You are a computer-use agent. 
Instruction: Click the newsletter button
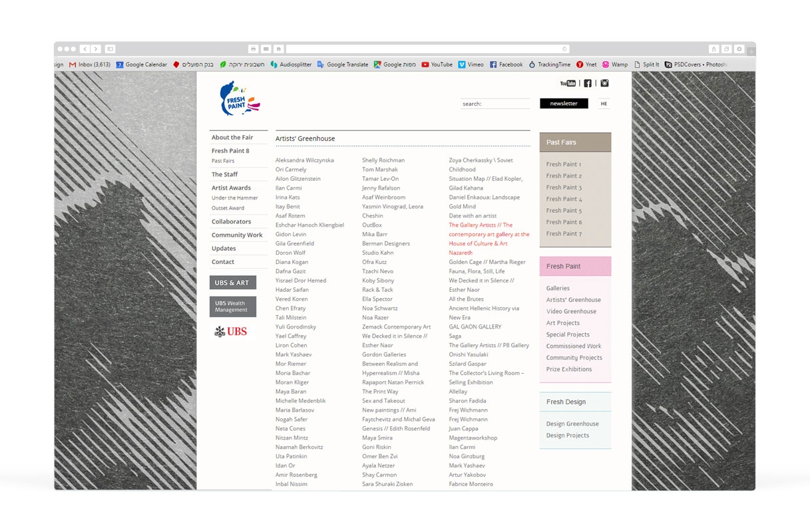(564, 104)
